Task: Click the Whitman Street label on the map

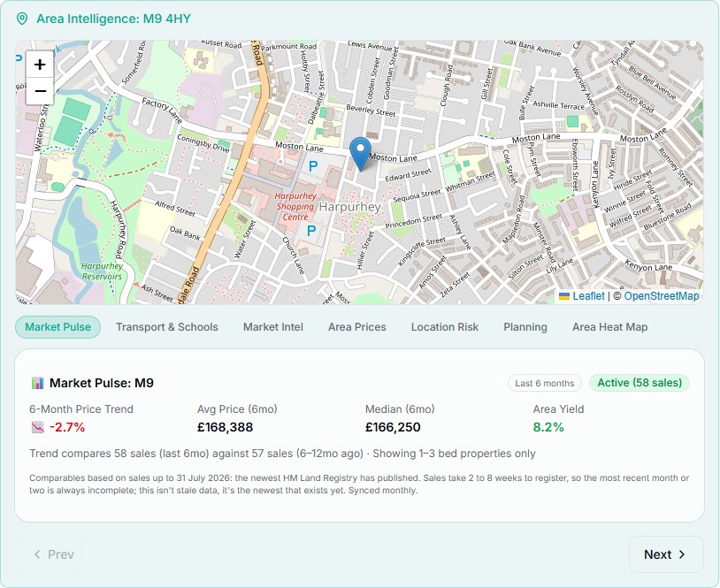Action: click(x=471, y=182)
